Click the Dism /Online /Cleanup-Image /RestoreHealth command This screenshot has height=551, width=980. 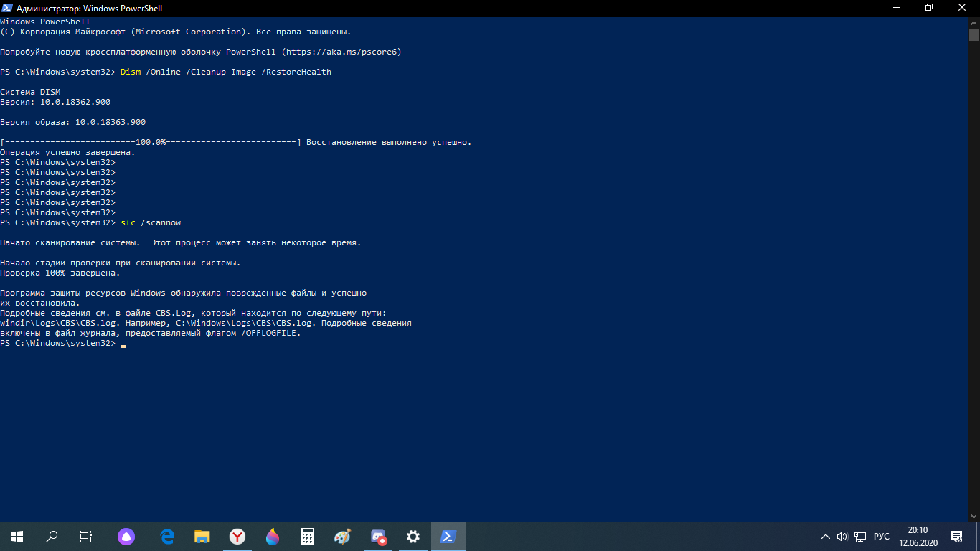pyautogui.click(x=226, y=72)
